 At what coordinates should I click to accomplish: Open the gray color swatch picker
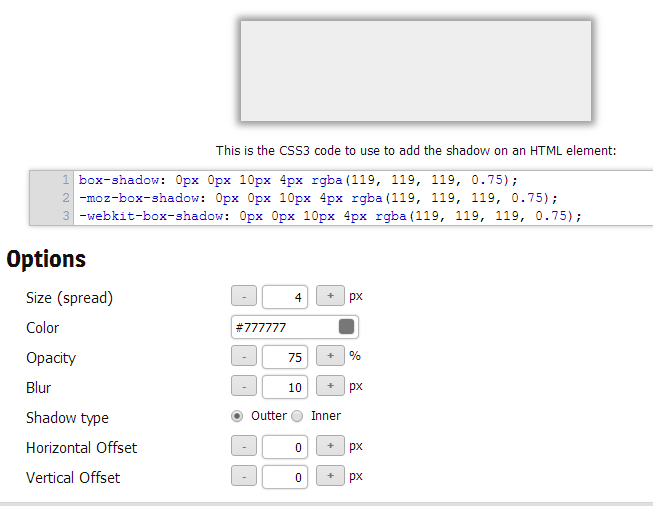346,327
